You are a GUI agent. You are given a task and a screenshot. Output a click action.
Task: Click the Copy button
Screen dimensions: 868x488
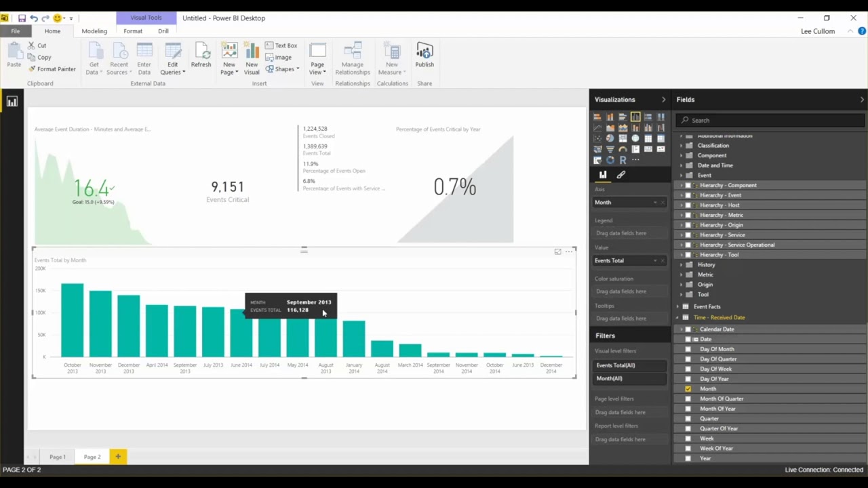(x=39, y=58)
